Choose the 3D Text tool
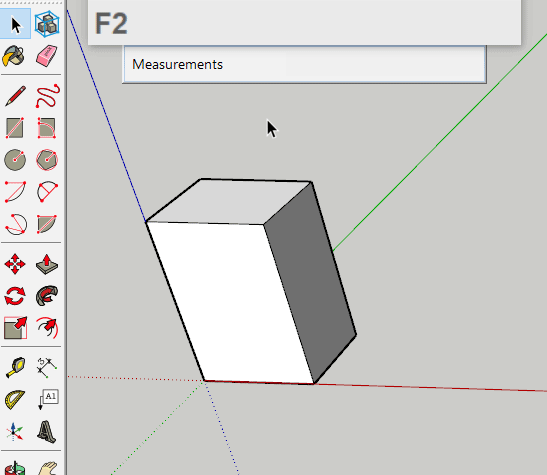This screenshot has height=475, width=547. pyautogui.click(x=47, y=432)
